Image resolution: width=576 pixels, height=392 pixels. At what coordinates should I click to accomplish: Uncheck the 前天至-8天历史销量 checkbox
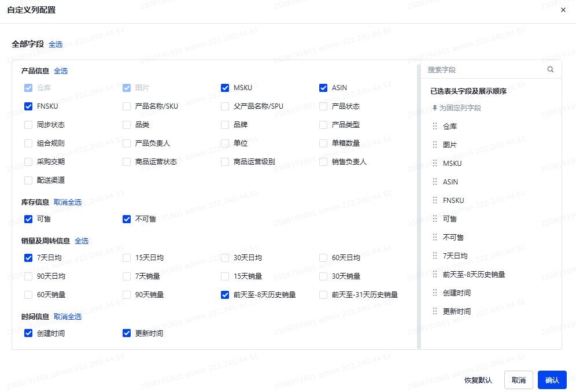(x=225, y=295)
